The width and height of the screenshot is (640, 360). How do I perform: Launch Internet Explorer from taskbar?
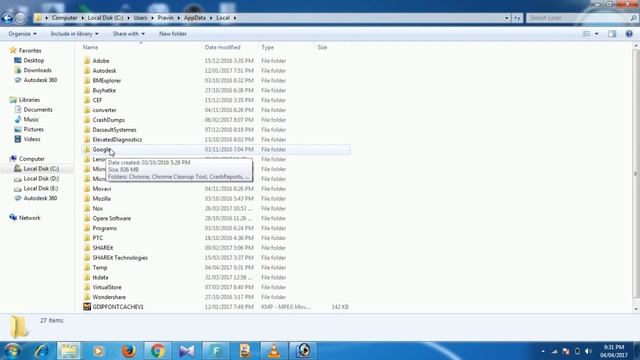(x=41, y=351)
